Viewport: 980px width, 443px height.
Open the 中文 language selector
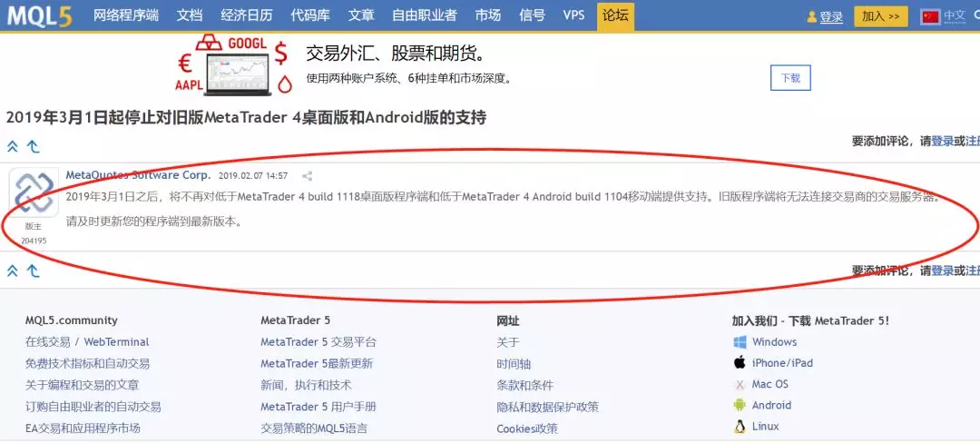955,16
